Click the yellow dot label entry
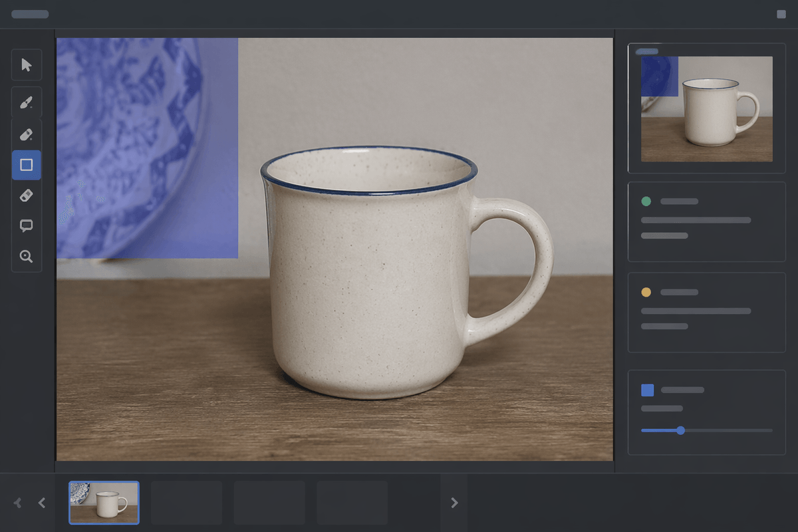The image size is (798, 532). point(707,313)
